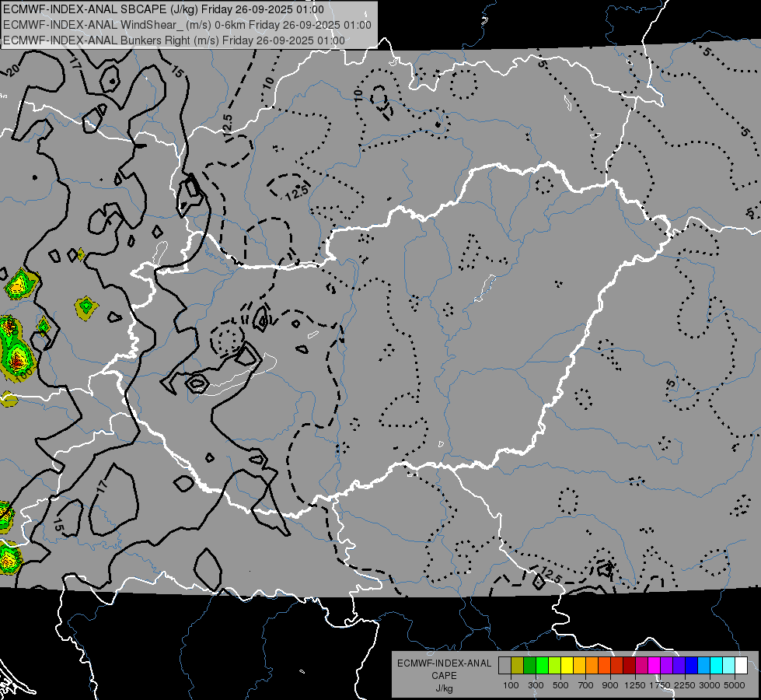This screenshot has height=700, width=761.
Task: Click the gray first swatch in CAPE legend
Action: tap(504, 665)
